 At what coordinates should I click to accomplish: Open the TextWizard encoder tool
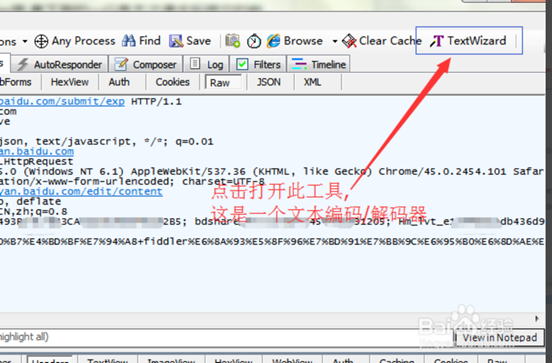click(x=468, y=41)
